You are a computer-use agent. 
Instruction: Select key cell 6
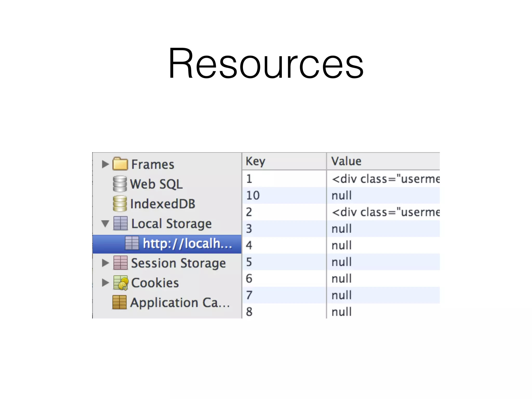point(284,278)
